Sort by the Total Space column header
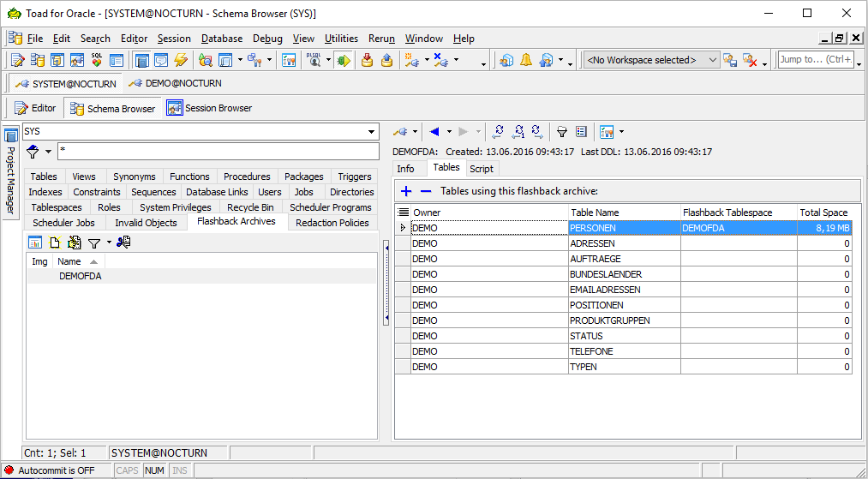 point(824,213)
